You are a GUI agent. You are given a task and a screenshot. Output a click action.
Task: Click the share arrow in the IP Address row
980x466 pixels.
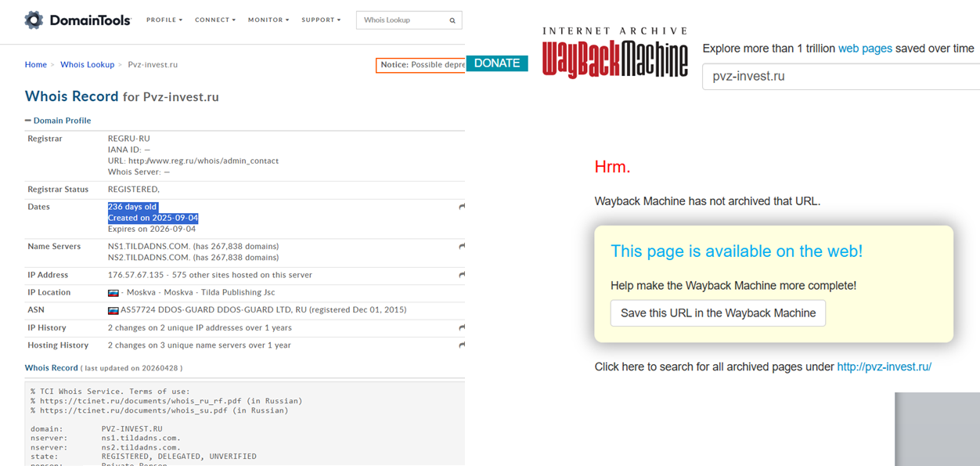click(462, 275)
